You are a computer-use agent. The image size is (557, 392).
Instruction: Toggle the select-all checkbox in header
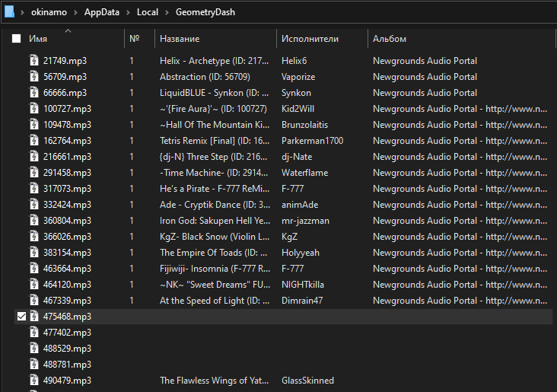[16, 38]
